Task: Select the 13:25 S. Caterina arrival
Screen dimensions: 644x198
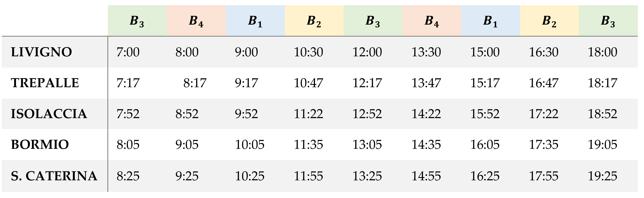Action: [367, 176]
